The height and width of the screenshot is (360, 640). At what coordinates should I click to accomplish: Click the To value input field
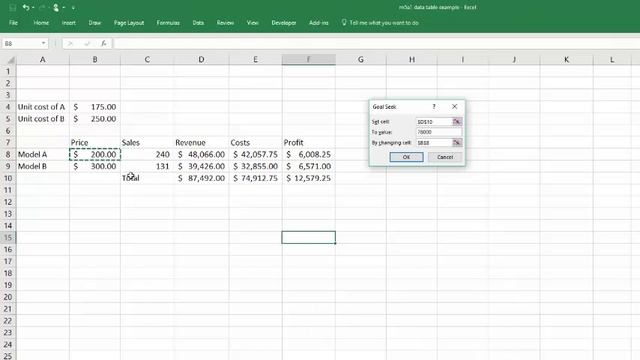(x=439, y=132)
